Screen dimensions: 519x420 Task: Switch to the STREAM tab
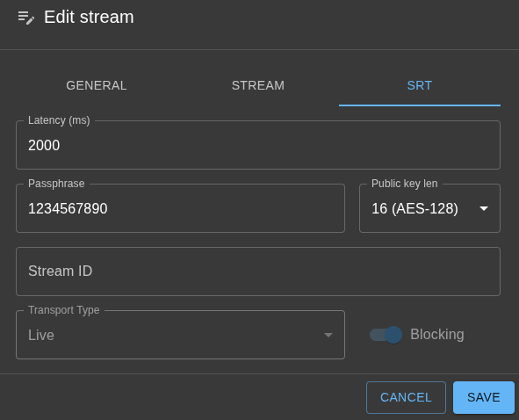click(258, 85)
